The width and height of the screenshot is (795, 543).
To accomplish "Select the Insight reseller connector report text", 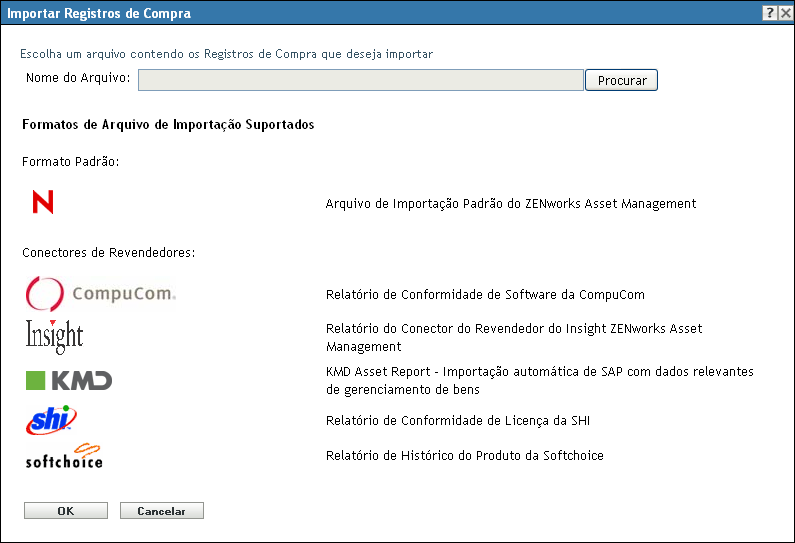I will [514, 337].
